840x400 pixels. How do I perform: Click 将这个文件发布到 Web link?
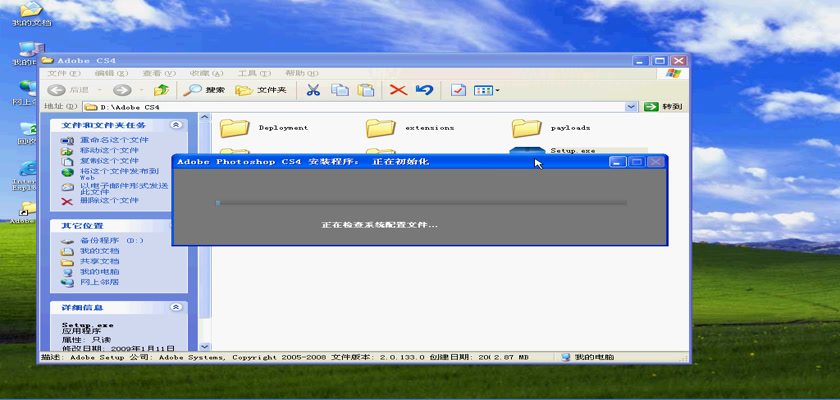point(119,173)
